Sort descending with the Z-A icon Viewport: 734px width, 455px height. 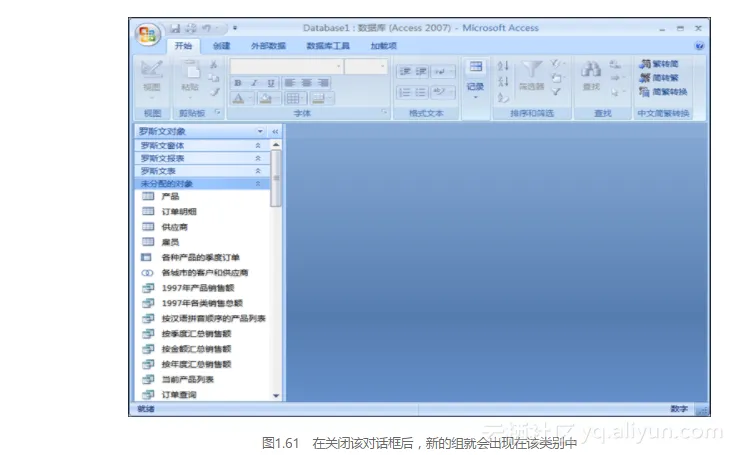click(x=503, y=81)
